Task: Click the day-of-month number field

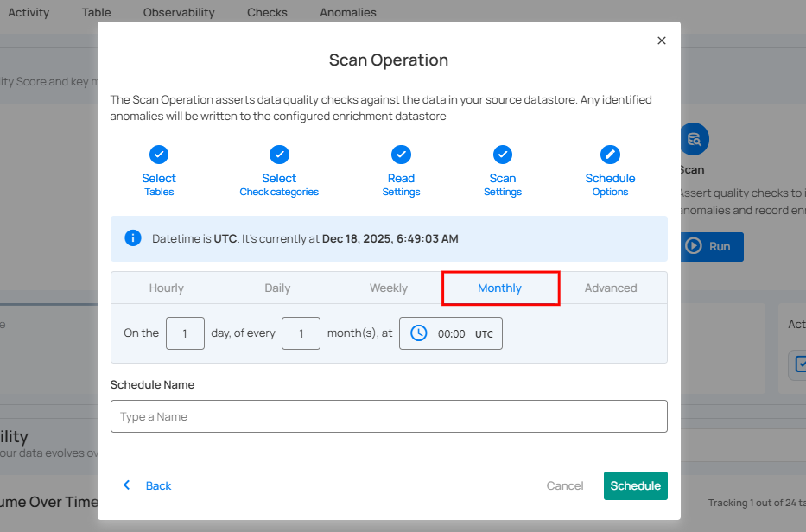Action: [x=185, y=333]
